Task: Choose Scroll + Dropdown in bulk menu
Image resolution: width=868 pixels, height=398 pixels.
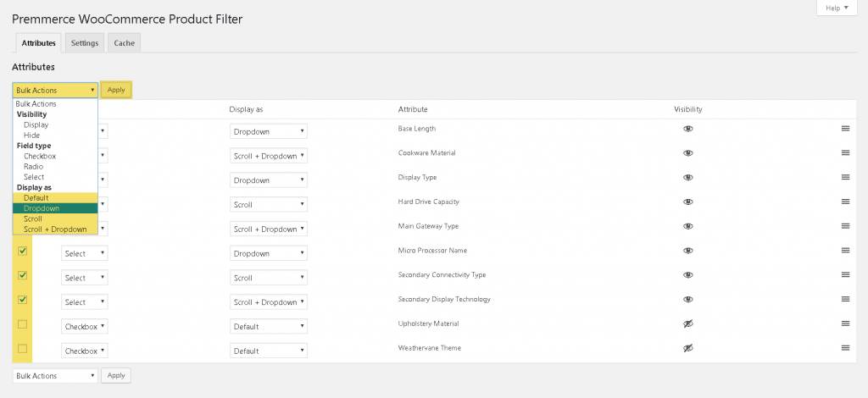Action: tap(55, 229)
